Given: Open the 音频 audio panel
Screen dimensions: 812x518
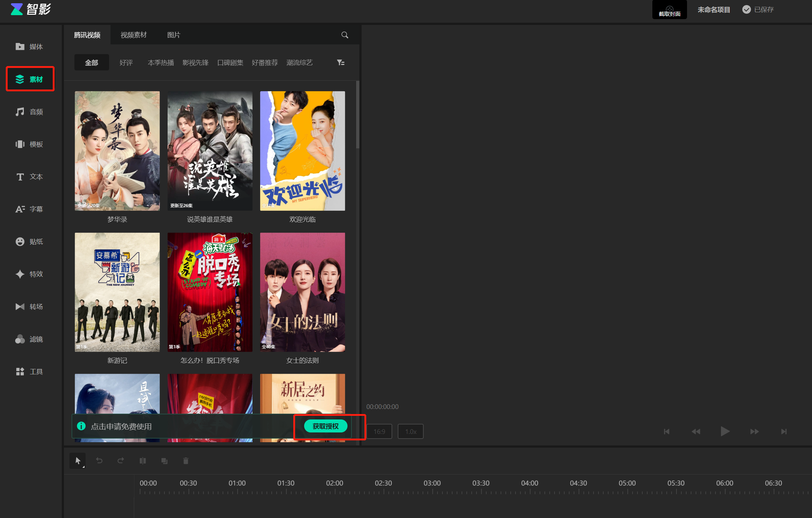Looking at the screenshot, I should click(x=29, y=112).
